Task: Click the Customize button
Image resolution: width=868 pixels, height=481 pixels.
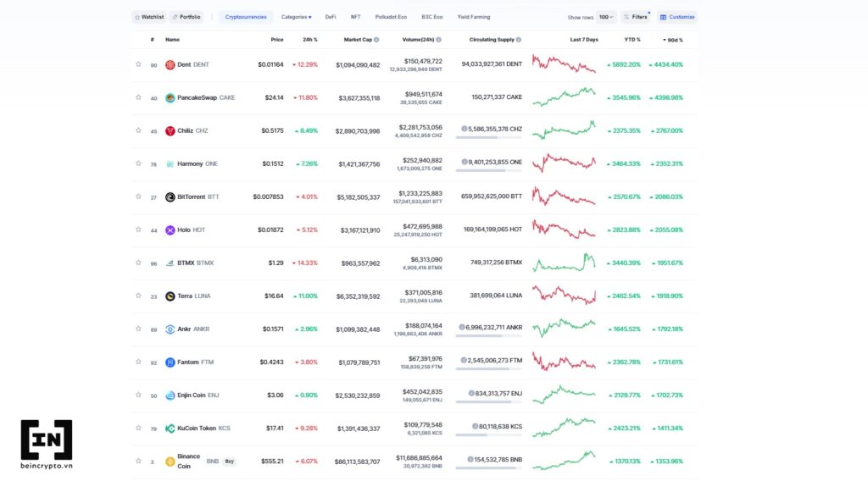Action: [677, 17]
